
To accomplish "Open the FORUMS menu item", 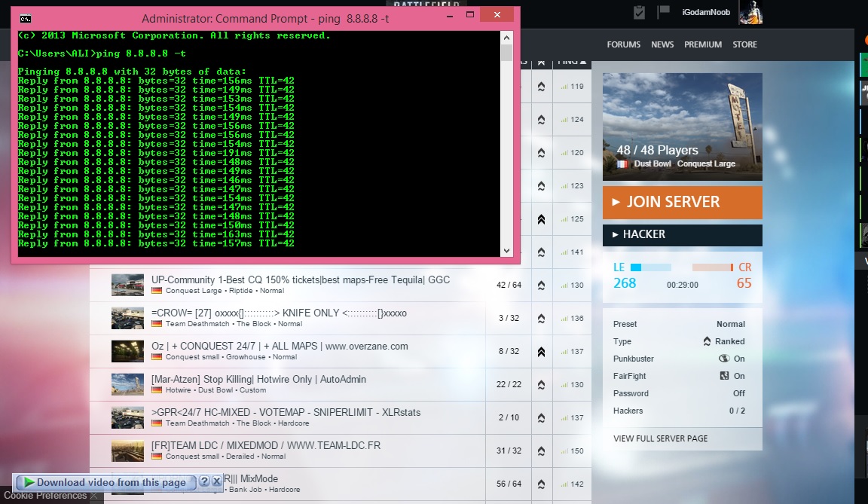I will [623, 44].
